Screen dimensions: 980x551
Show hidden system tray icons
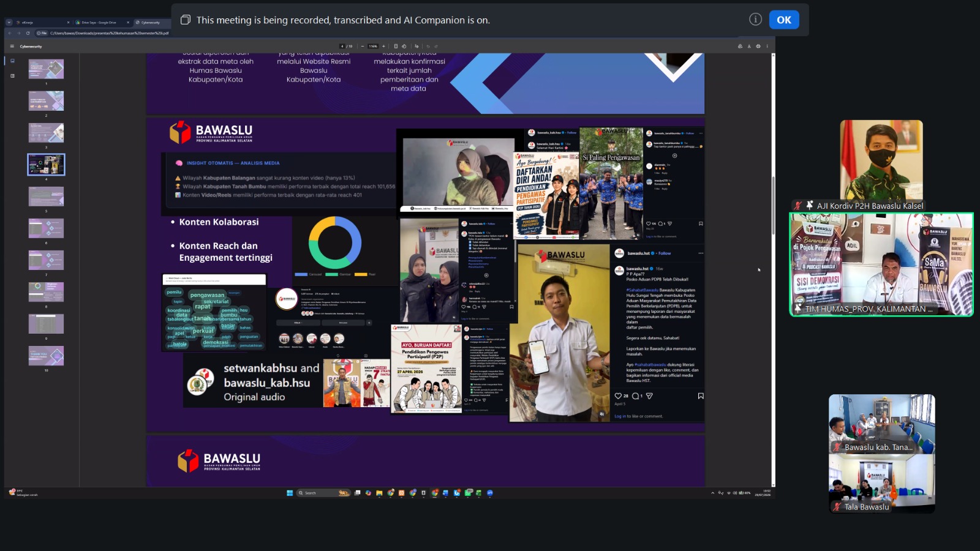[x=712, y=493]
